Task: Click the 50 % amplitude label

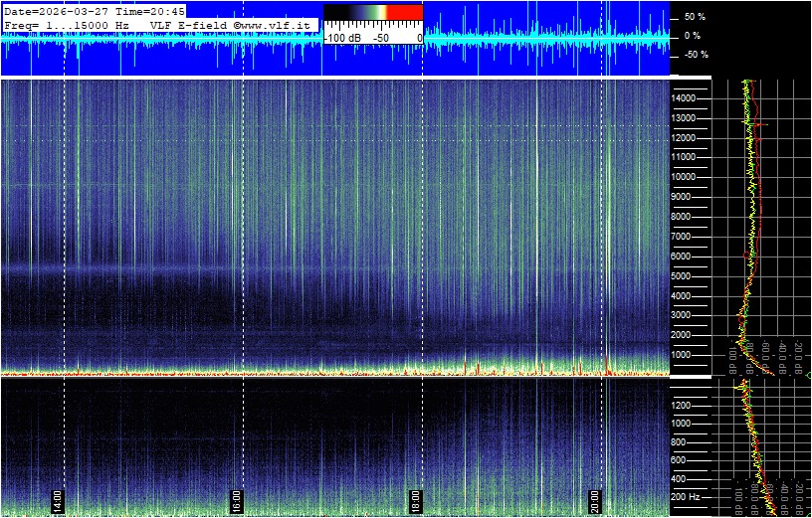Action: [x=695, y=17]
